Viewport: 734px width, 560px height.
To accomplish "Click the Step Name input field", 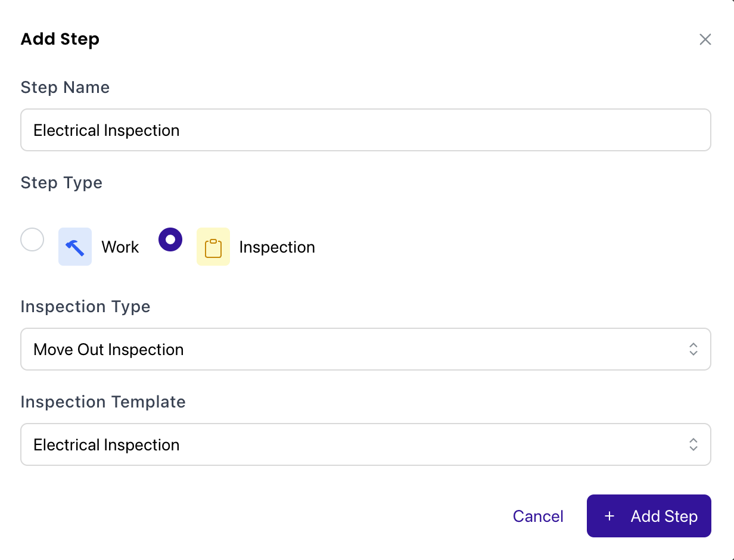I will pos(366,130).
